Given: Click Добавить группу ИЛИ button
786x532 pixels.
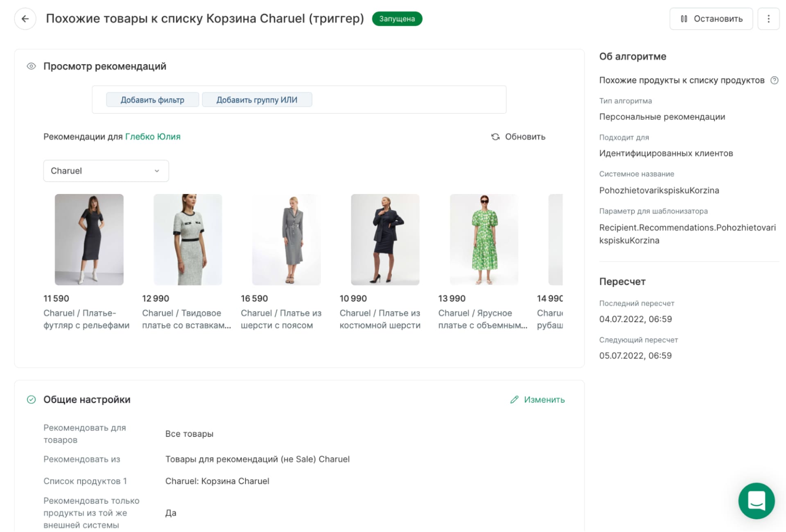Looking at the screenshot, I should [257, 100].
